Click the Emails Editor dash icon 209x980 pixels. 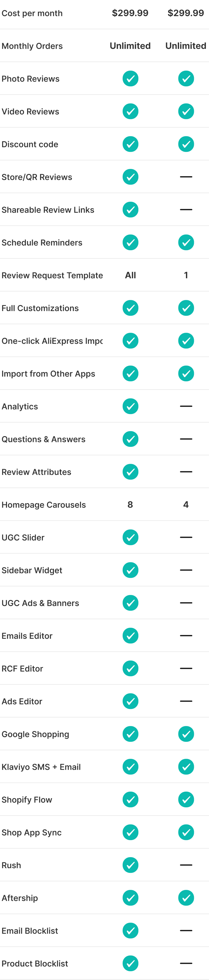[x=186, y=636]
